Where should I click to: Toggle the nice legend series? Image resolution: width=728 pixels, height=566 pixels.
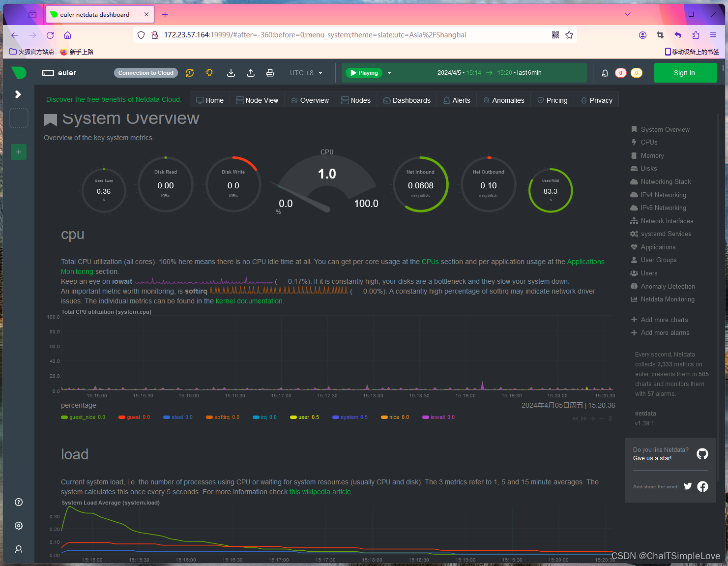[395, 417]
